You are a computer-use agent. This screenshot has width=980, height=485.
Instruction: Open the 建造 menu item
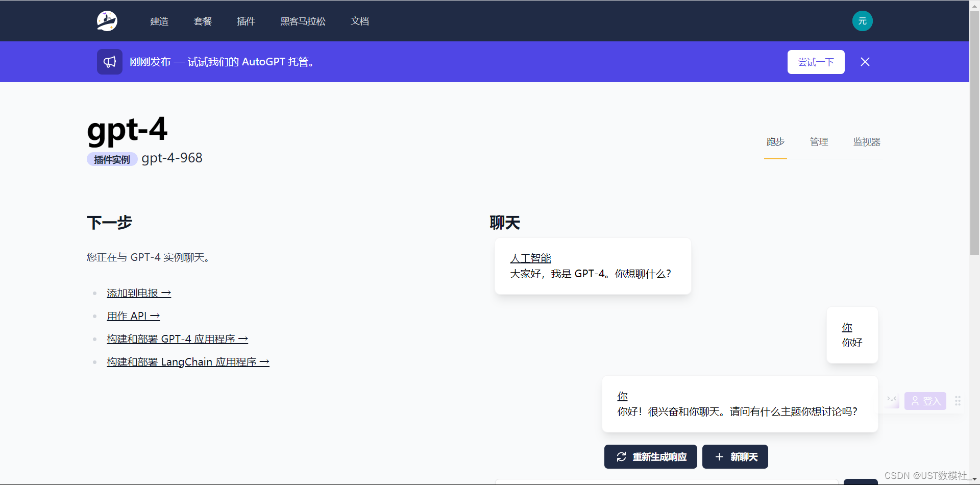click(x=159, y=21)
